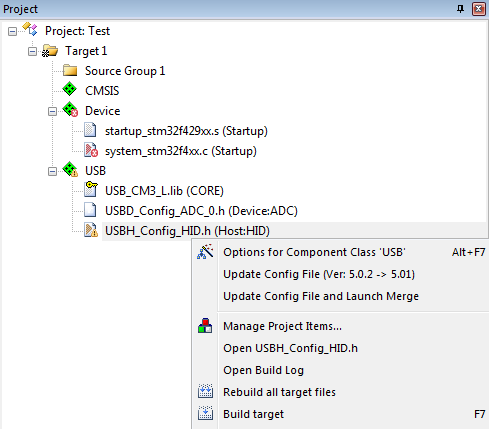This screenshot has width=489, height=429.
Task: Select Build target menu entry
Action: point(340,414)
